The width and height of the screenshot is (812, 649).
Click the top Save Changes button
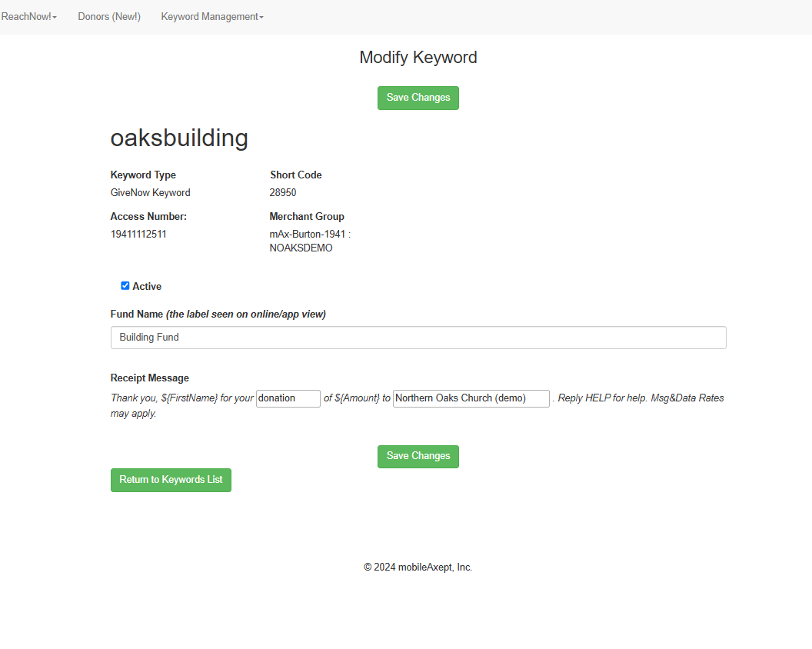tap(418, 98)
